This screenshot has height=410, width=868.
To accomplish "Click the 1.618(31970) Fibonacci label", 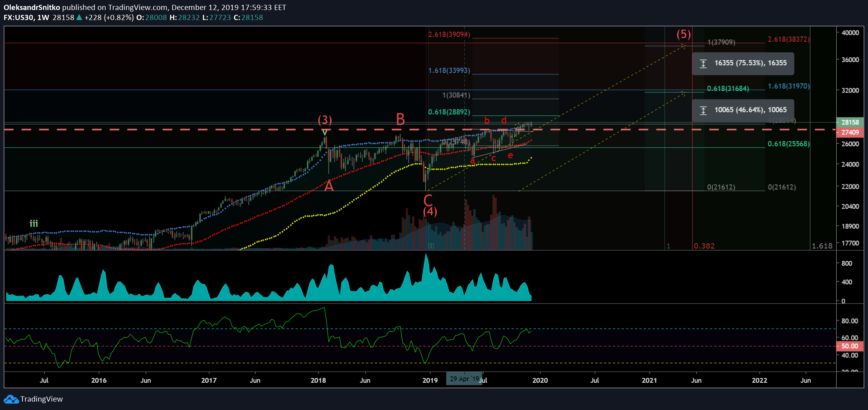I will [789, 86].
